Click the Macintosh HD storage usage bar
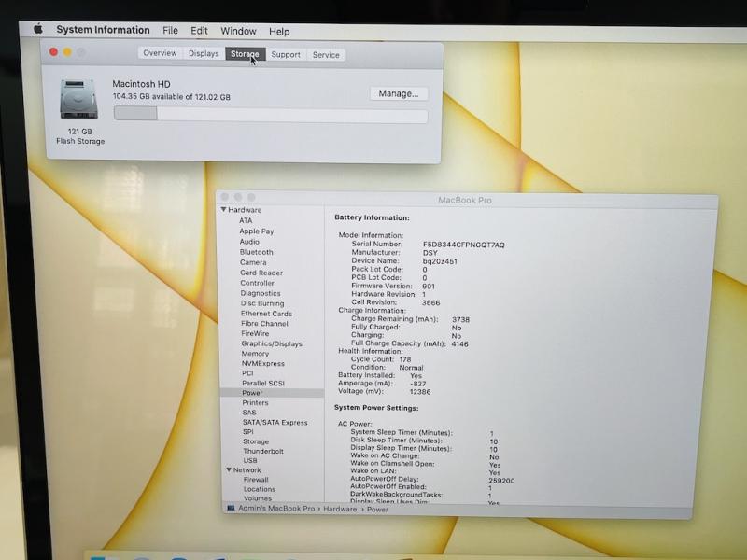Image resolution: width=747 pixels, height=560 pixels. 271,115
